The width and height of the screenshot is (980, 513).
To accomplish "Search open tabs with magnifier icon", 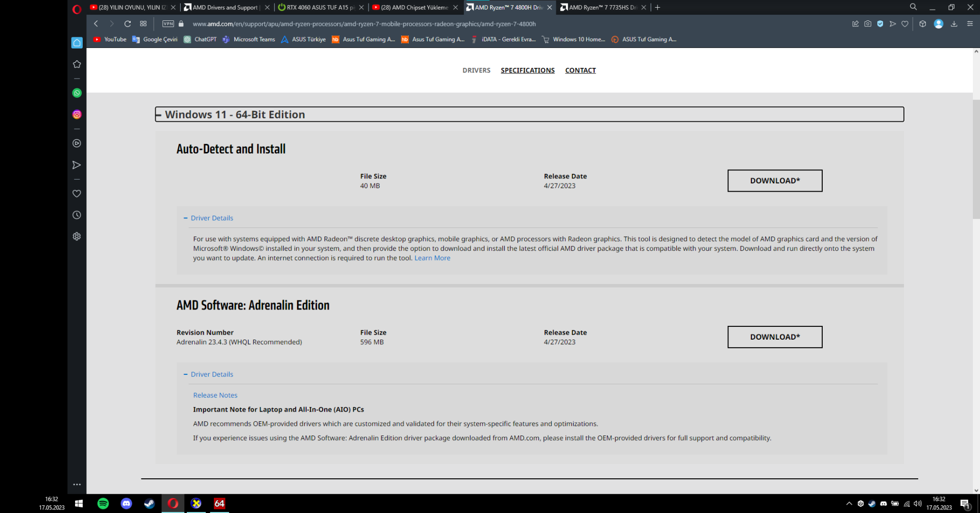I will [913, 7].
